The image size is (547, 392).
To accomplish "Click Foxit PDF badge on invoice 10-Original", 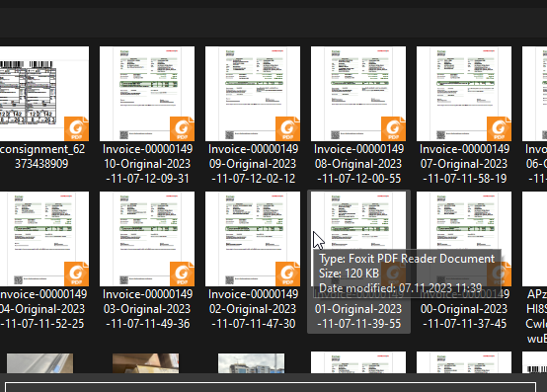I will coord(182,128).
